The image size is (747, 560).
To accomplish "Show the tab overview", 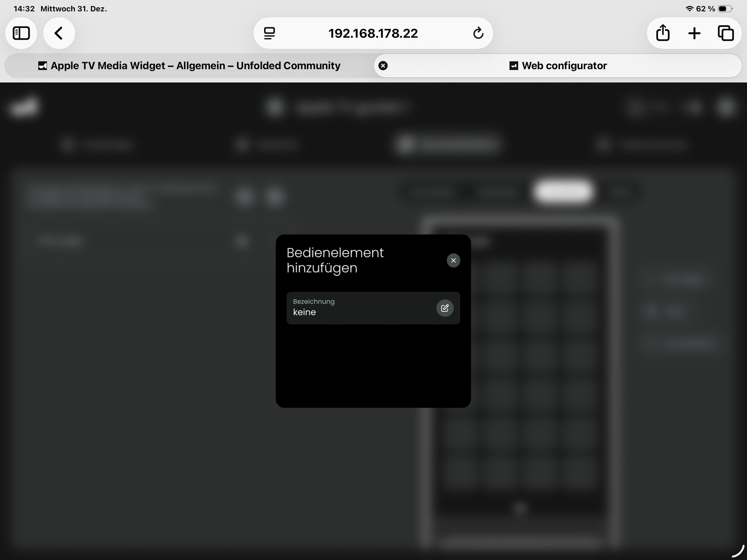I will coord(726,33).
